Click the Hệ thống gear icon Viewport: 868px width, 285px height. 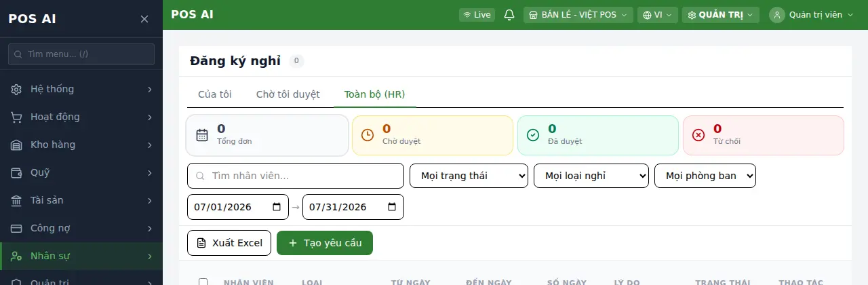[x=17, y=89]
